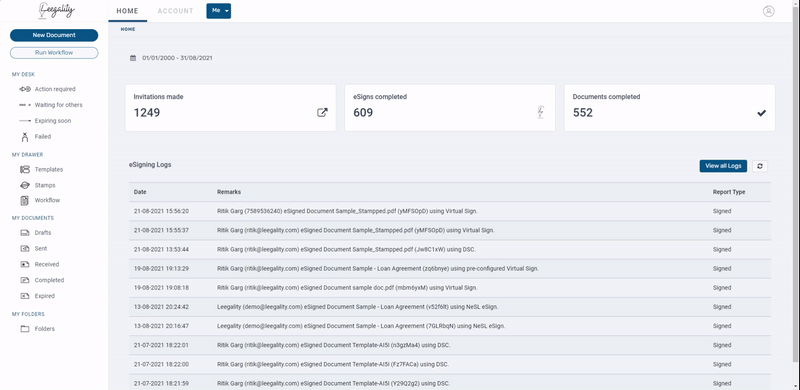Image resolution: width=800 pixels, height=390 pixels.
Task: Click the calendar icon beside date range
Action: 133,58
